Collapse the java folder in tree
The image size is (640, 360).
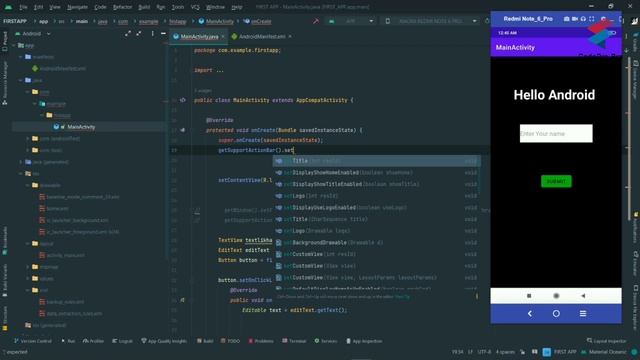click(x=21, y=80)
